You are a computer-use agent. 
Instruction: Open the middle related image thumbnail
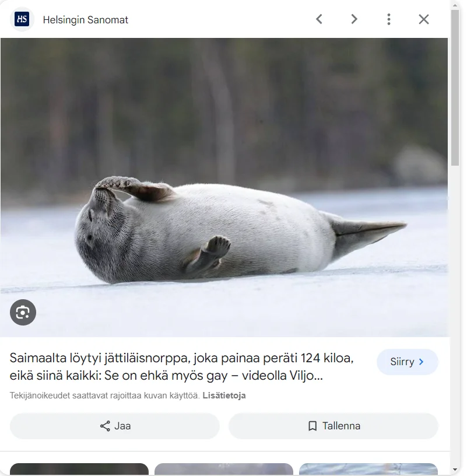pyautogui.click(x=224, y=469)
